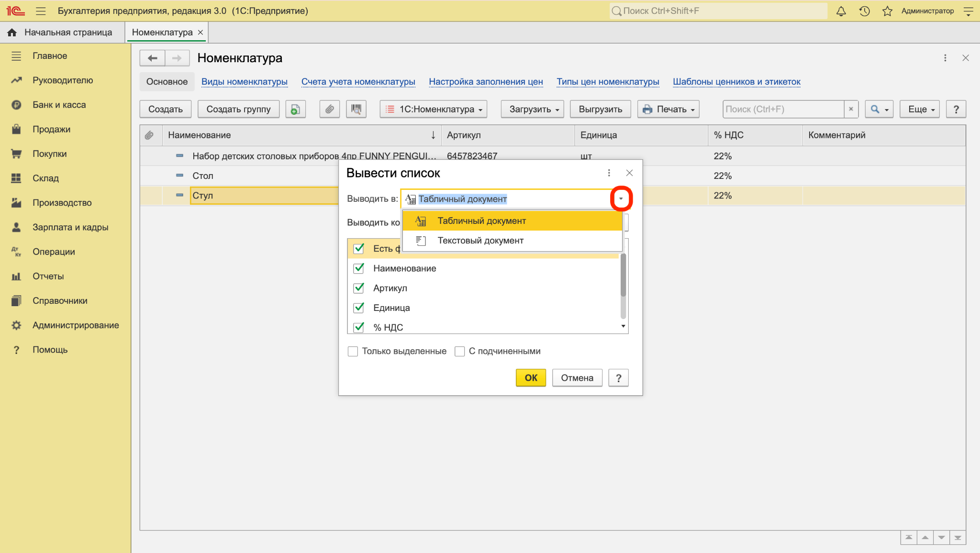This screenshot has height=553, width=980.
Task: Open the history clock icon
Action: [864, 11]
